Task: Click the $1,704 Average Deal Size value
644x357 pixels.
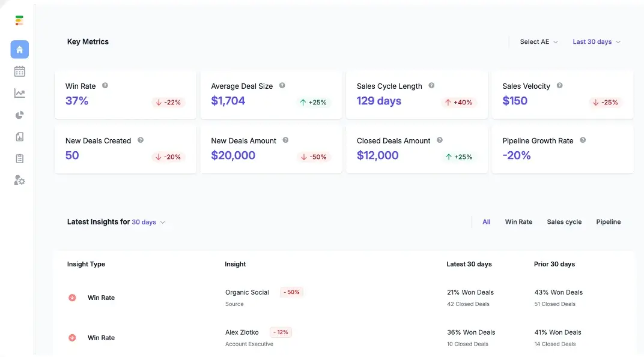Action: 228,101
